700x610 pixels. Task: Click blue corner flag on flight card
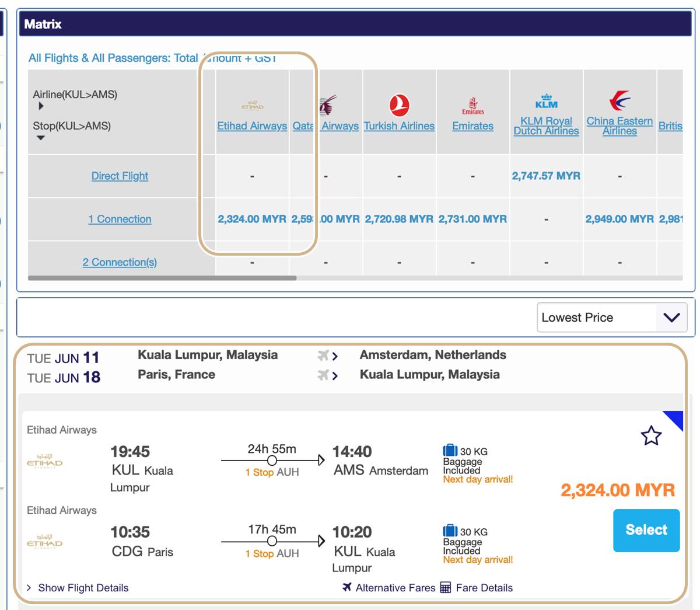[x=675, y=418]
